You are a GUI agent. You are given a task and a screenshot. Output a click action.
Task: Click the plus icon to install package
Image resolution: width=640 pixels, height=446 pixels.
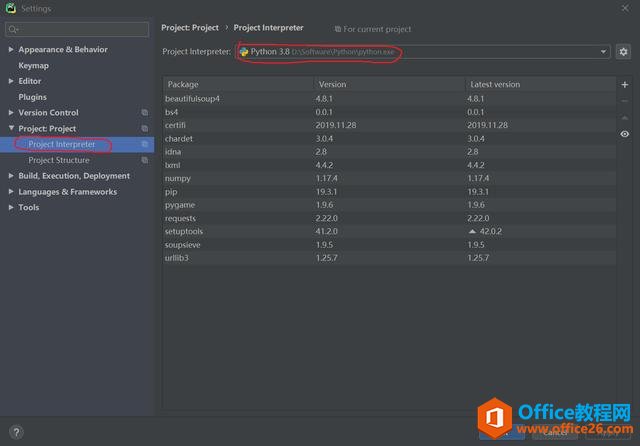click(624, 84)
